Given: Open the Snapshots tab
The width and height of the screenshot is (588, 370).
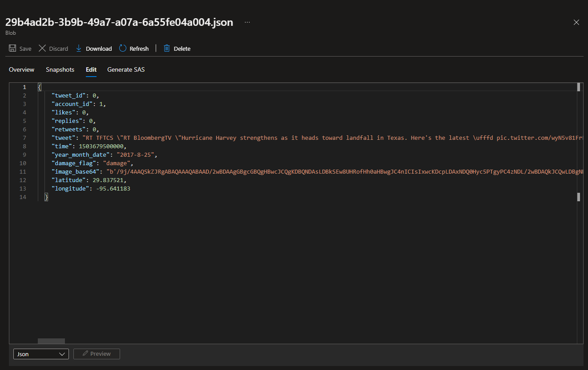Looking at the screenshot, I should click(60, 69).
